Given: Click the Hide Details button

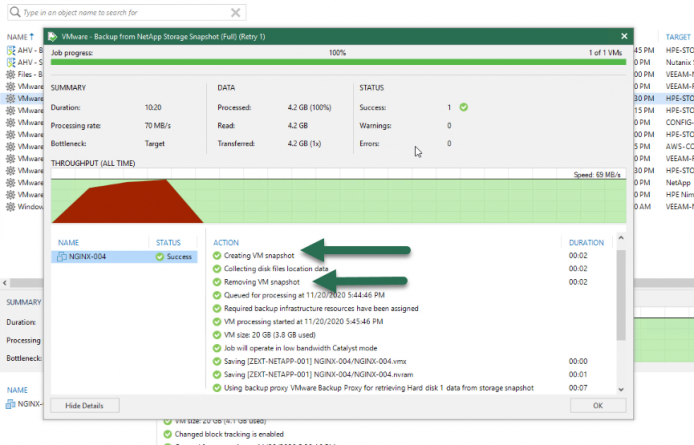Looking at the screenshot, I should click(85, 406).
